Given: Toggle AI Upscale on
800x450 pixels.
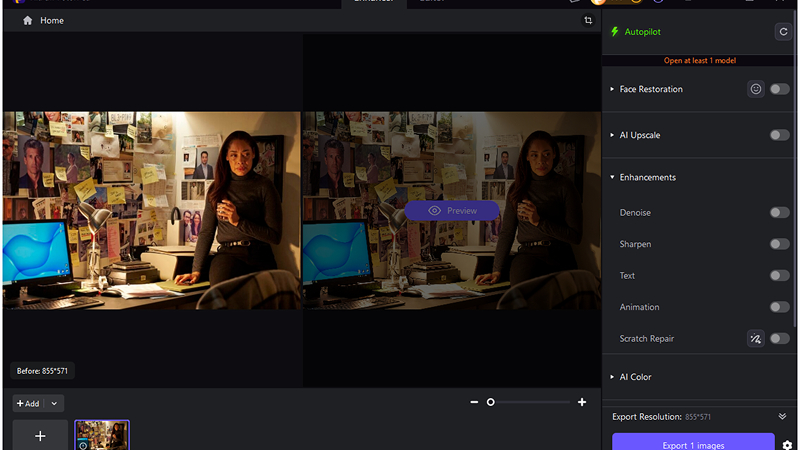Looking at the screenshot, I should [779, 135].
